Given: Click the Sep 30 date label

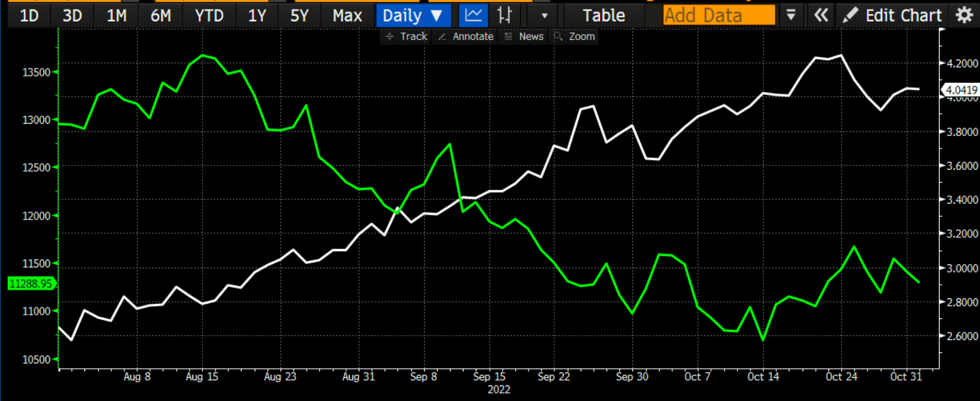Looking at the screenshot, I should coord(632,376).
